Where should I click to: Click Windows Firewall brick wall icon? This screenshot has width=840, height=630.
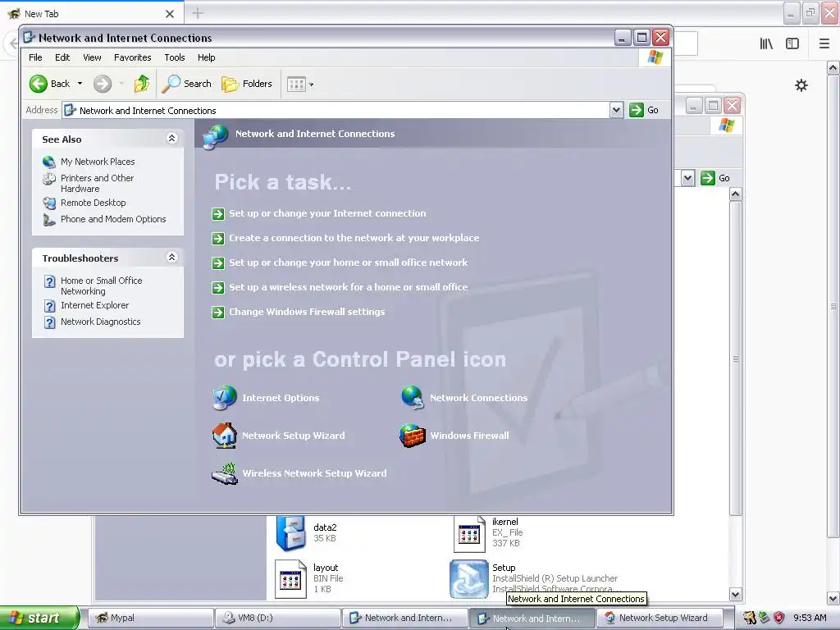(412, 436)
